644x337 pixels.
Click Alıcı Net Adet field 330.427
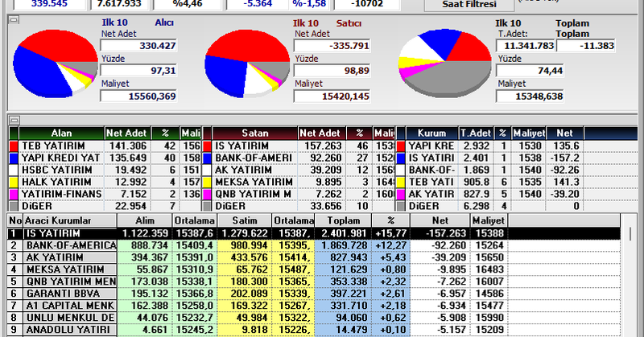(138, 46)
